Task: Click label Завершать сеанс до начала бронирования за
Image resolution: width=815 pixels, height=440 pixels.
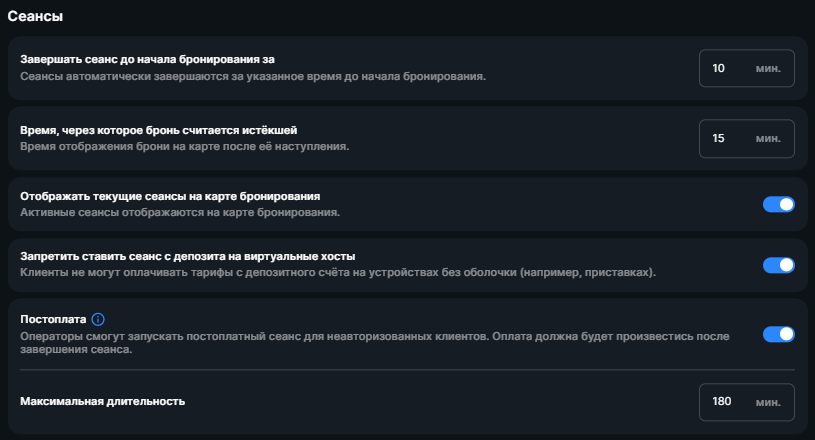Action: click(x=148, y=59)
